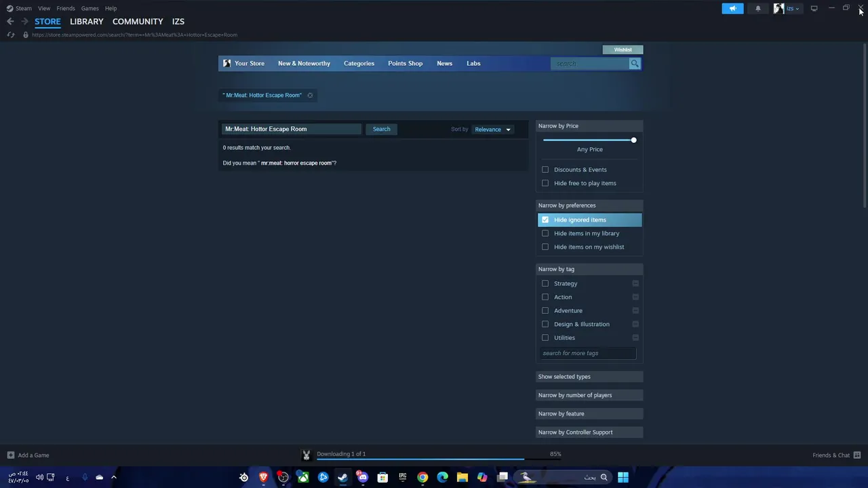
Task: Open Brave browser from the taskbar
Action: 264,477
